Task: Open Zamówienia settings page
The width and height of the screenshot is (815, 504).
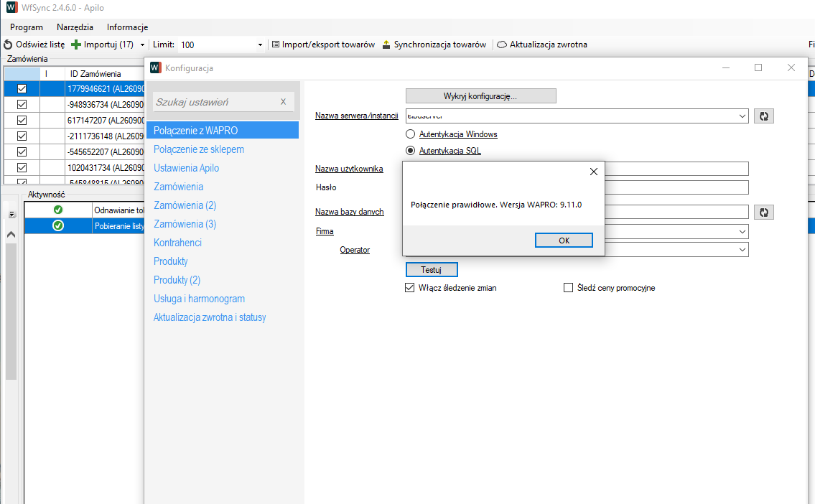Action: click(x=178, y=187)
